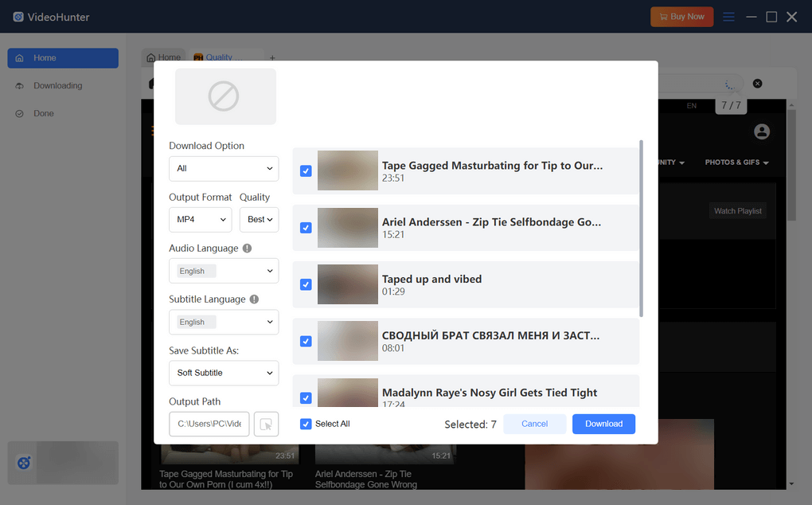Open the Done section in sidebar
812x505 pixels.
[44, 114]
